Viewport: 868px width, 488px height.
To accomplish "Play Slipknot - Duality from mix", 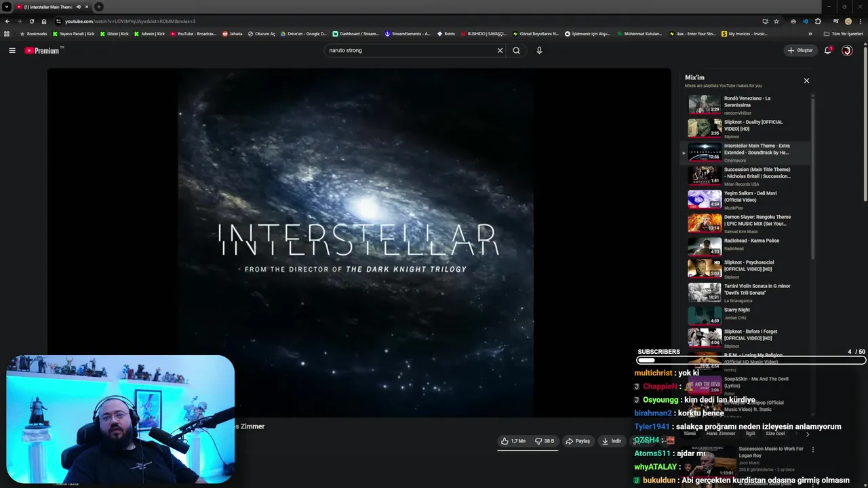I will pos(747,129).
